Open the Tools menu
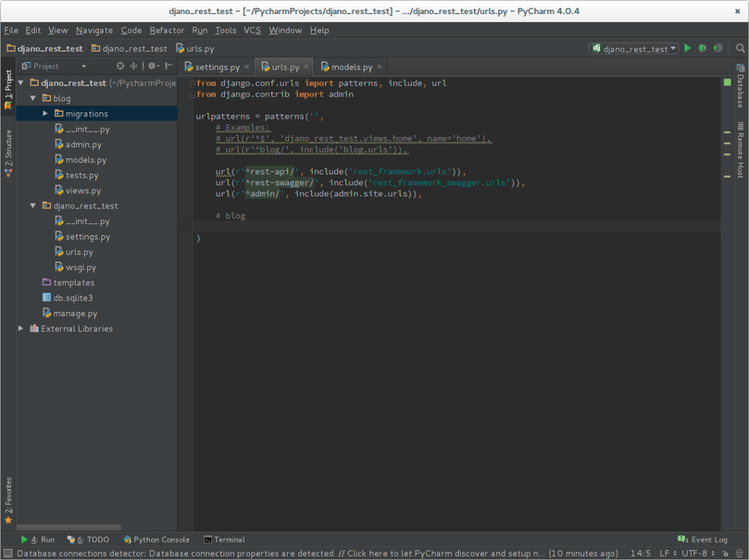This screenshot has height=560, width=749. pos(226,30)
